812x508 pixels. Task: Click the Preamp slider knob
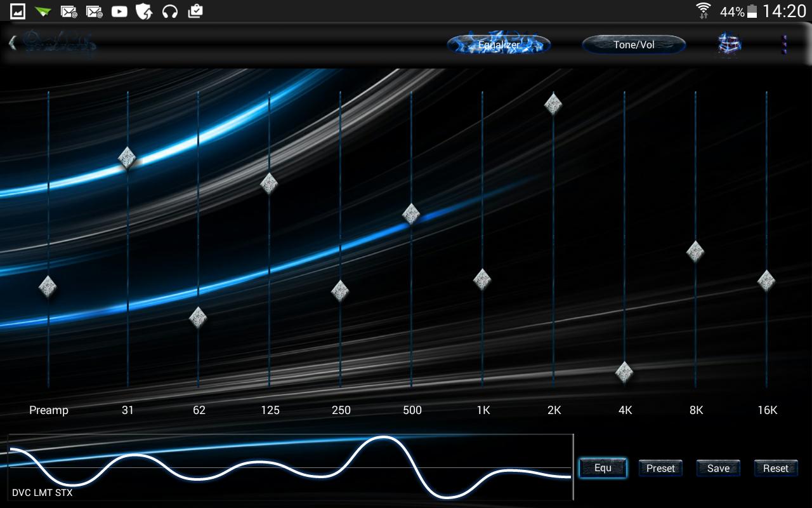pos(48,287)
